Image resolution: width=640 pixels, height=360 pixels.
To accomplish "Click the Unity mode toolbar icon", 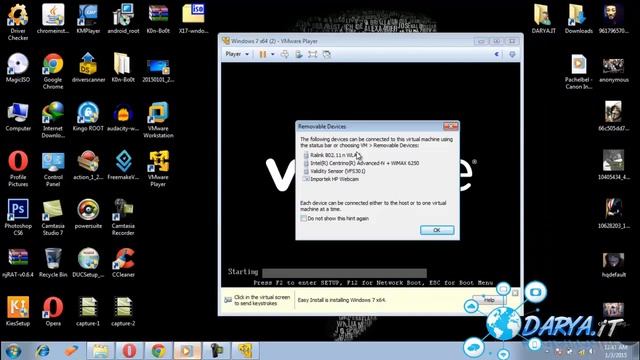I will pos(327,54).
